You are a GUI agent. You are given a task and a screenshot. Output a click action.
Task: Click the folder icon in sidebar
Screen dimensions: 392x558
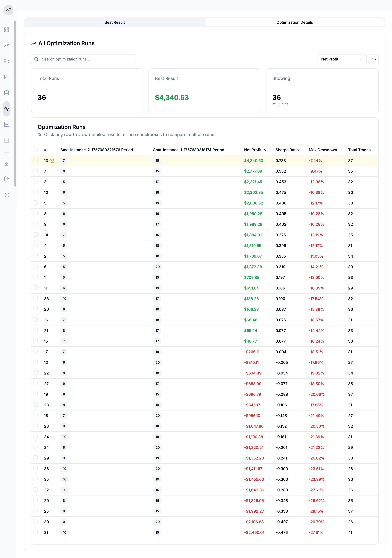pyautogui.click(x=7, y=61)
